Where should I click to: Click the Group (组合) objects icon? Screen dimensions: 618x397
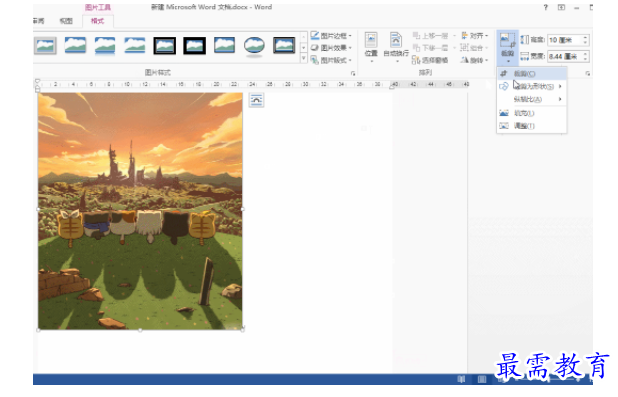(x=464, y=48)
